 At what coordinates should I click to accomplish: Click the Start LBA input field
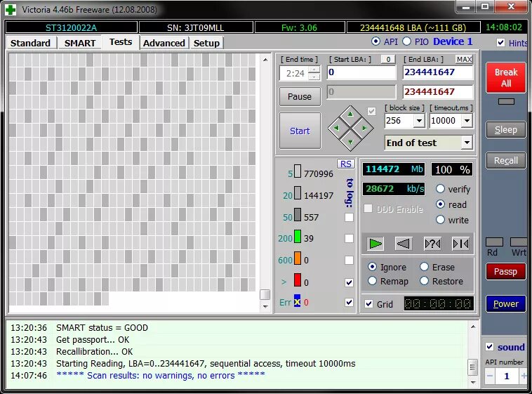361,72
